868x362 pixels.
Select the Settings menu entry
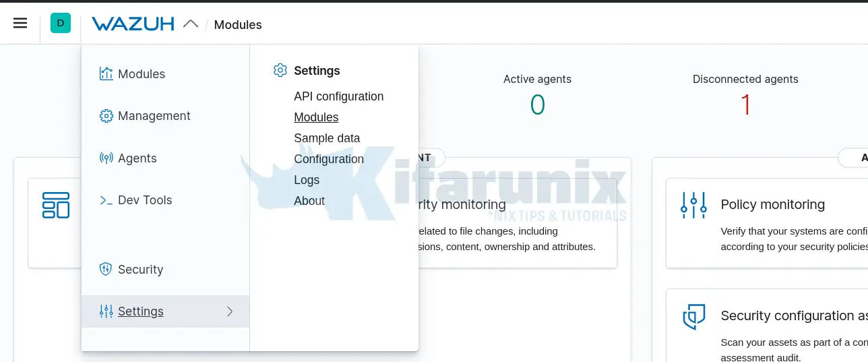click(165, 311)
